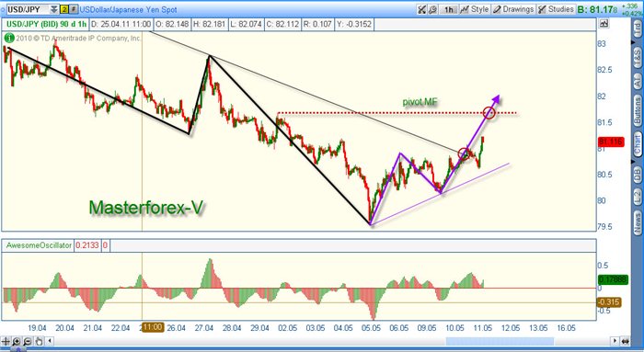Open the L2 sidebar tab
The width and height of the screenshot is (644, 352).
[637, 198]
